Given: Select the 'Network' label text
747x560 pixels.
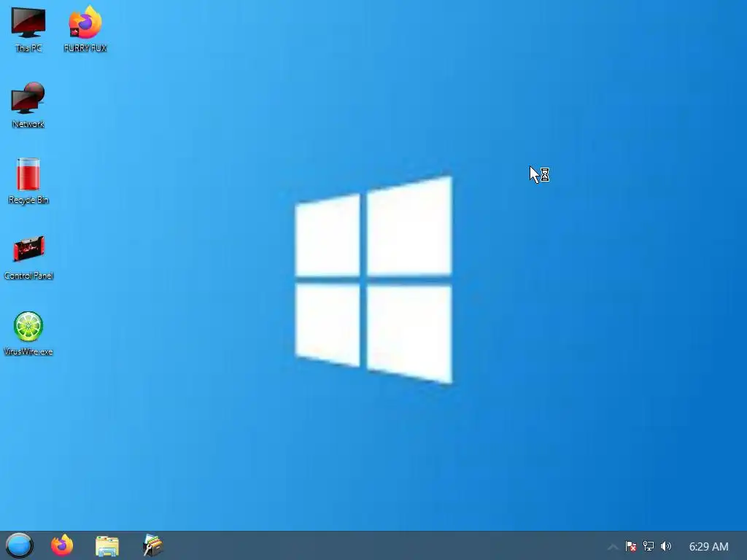Looking at the screenshot, I should pyautogui.click(x=28, y=124).
